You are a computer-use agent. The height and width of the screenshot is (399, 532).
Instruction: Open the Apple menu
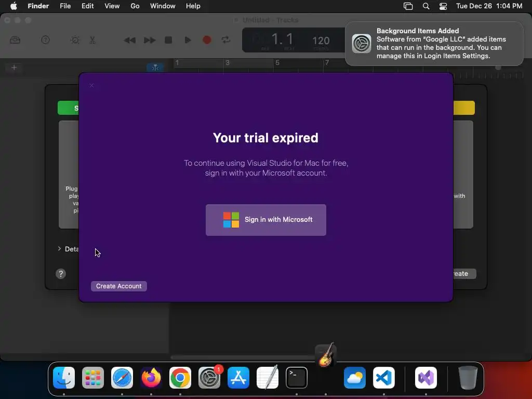click(x=14, y=6)
